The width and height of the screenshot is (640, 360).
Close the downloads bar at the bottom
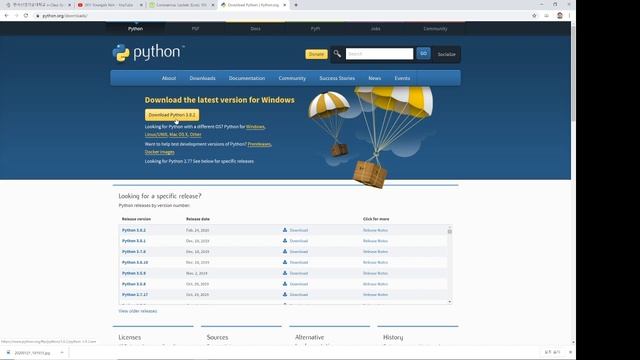[570, 352]
